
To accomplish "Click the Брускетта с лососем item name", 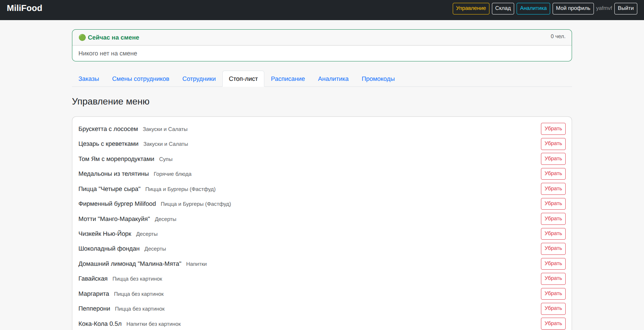I will click(108, 129).
